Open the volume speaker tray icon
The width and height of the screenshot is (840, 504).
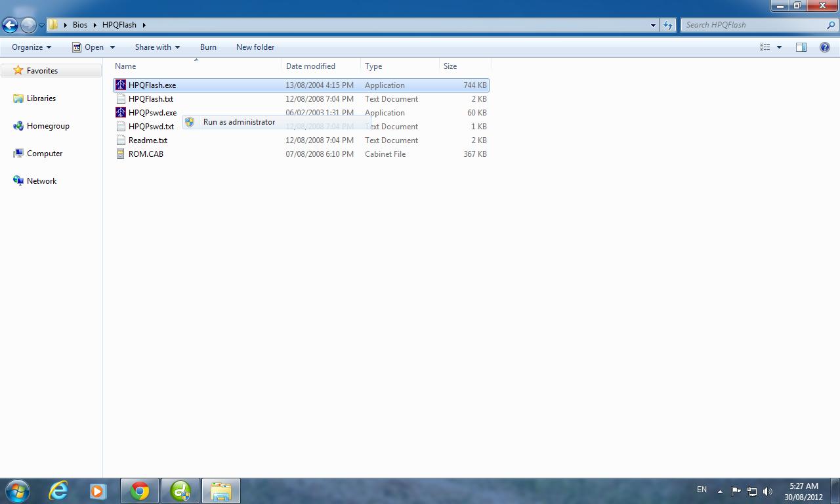(768, 492)
